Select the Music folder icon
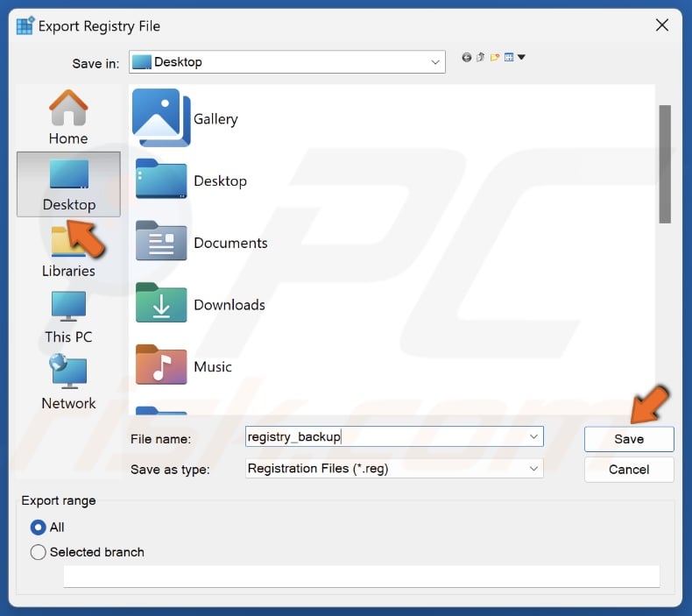 161,365
